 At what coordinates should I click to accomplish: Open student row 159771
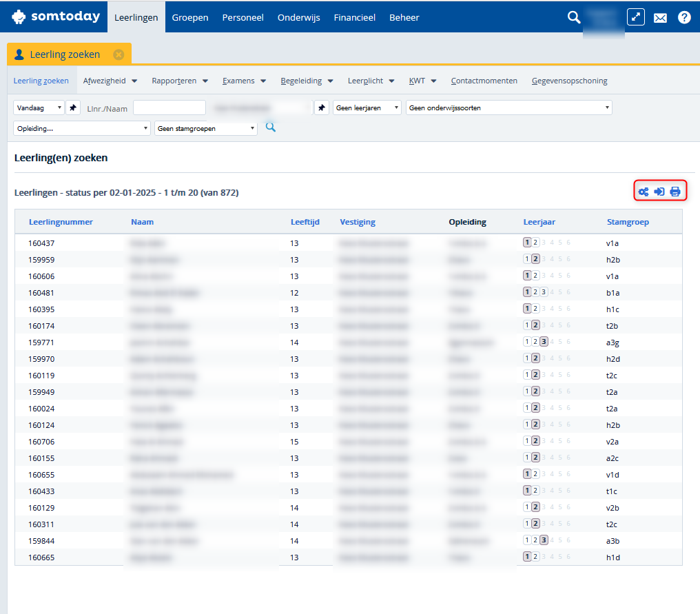coord(348,342)
